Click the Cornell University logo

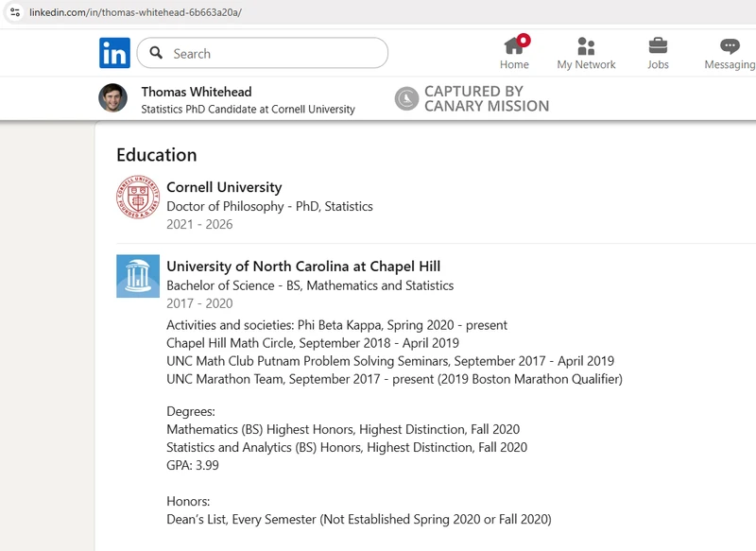pos(138,197)
